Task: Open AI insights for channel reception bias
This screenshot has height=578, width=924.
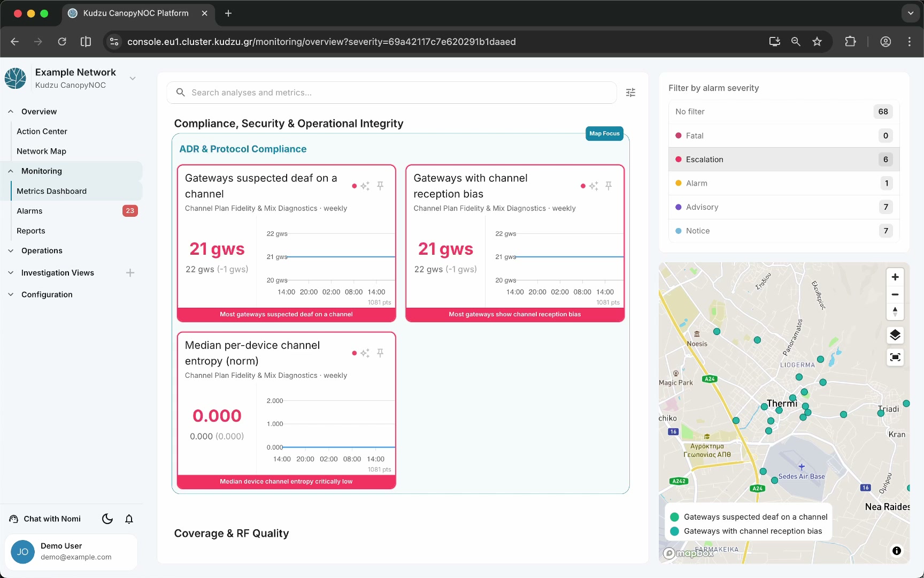Action: point(594,186)
